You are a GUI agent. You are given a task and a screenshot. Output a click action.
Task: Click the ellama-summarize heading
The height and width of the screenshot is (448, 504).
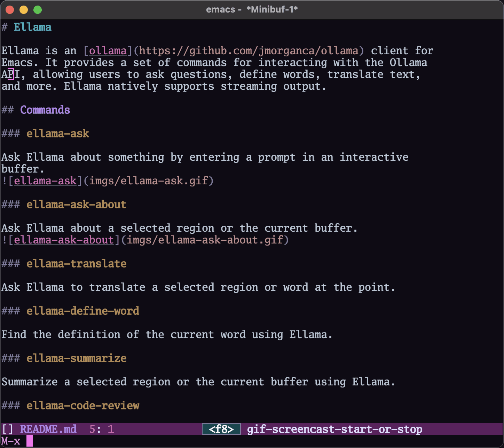pos(77,358)
